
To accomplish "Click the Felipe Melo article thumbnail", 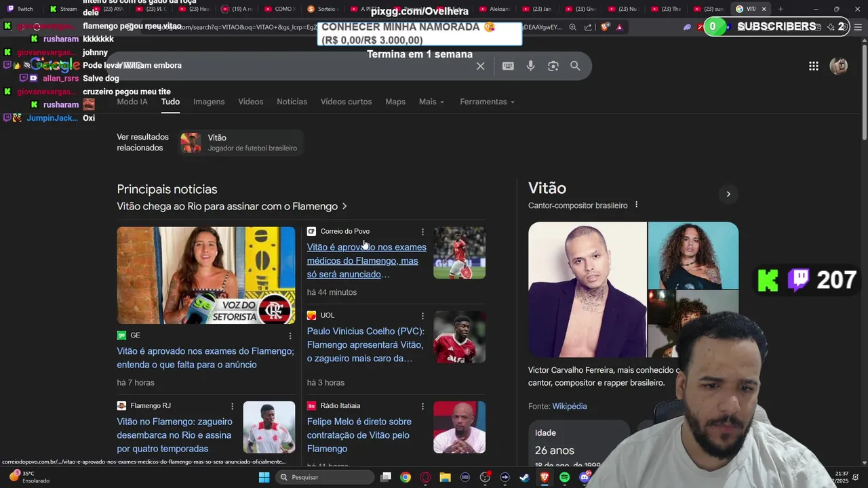I will click(460, 427).
